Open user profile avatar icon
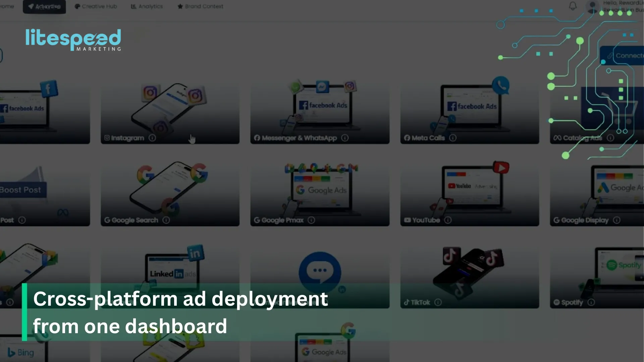Viewport: 644px width, 362px height. coord(592,7)
